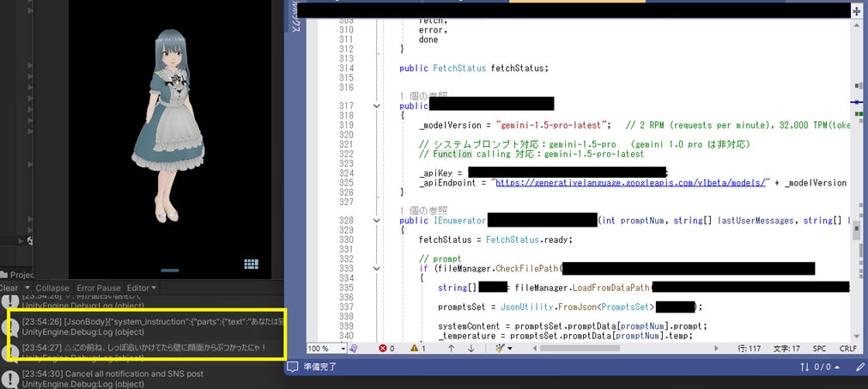Viewport: 868px width, 389px height.
Task: Collapse the IEnumerator method at line 328
Action: point(376,221)
